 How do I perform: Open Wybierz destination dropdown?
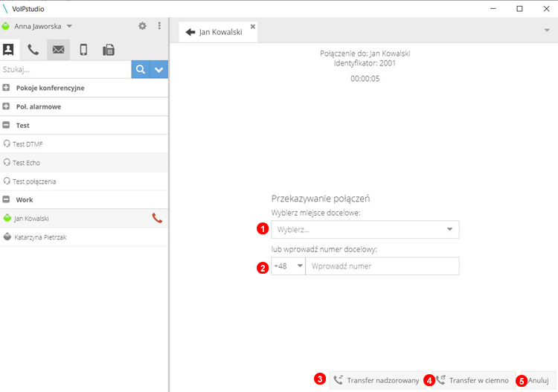[x=365, y=229]
